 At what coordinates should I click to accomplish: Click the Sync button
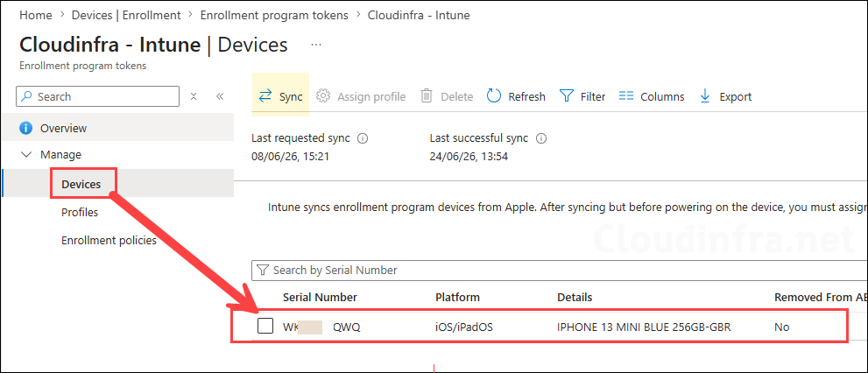pos(280,96)
